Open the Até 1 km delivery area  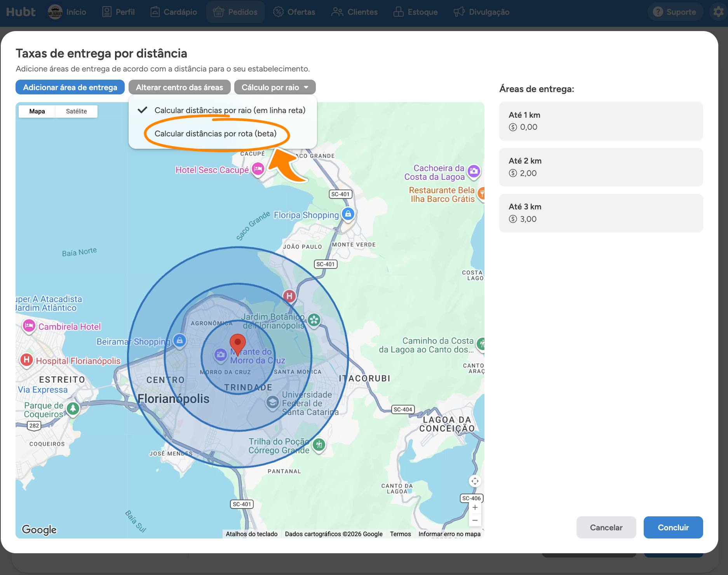coord(601,121)
